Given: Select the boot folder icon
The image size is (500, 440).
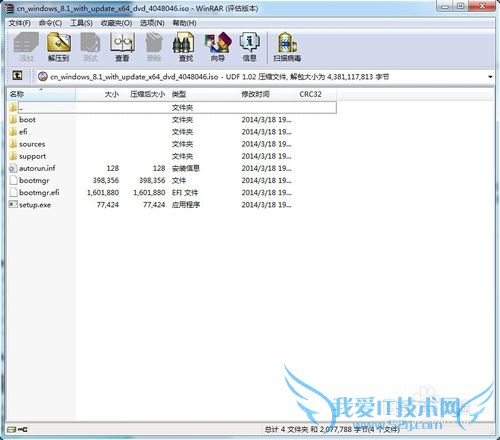Looking at the screenshot, I should tap(13, 119).
